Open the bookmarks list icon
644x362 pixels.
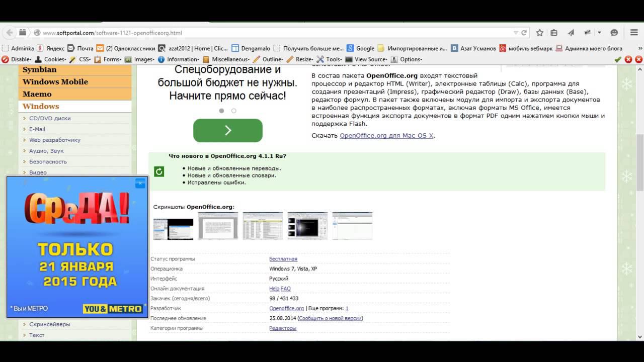tap(554, 33)
